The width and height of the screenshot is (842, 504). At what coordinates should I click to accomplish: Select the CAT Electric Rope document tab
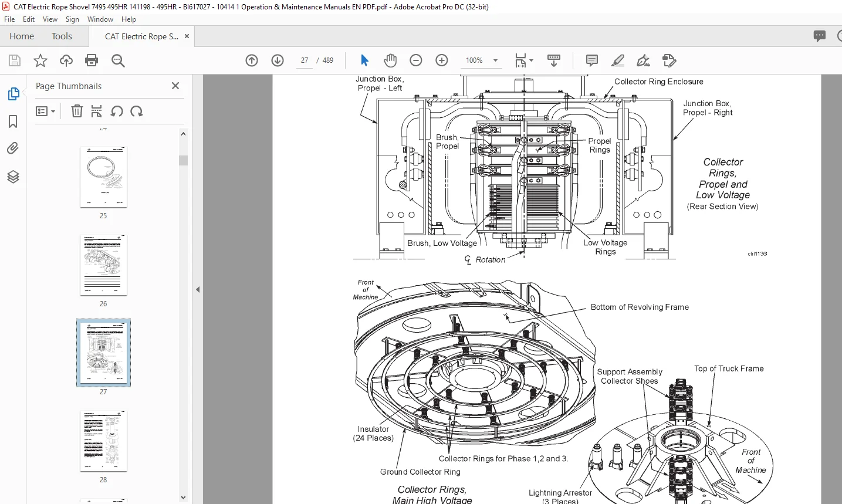141,36
